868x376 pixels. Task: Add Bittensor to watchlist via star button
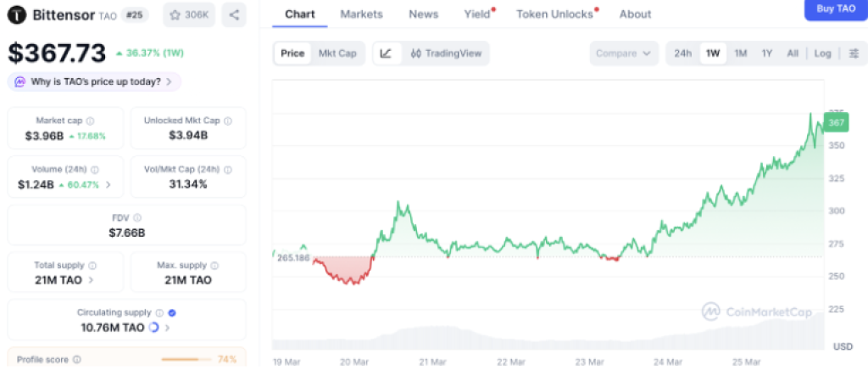(189, 14)
